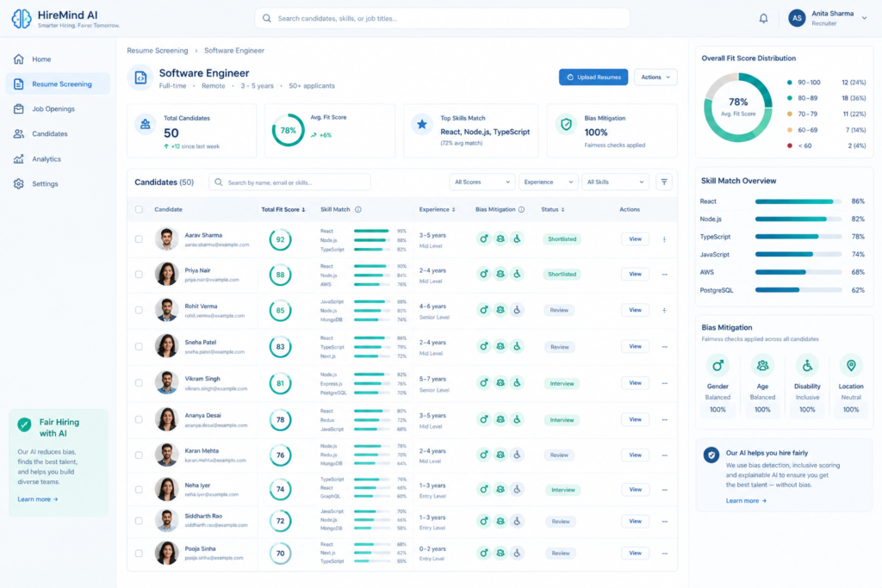The height and width of the screenshot is (588, 882).
Task: Open more options for Aarav Sharma row
Action: click(664, 239)
